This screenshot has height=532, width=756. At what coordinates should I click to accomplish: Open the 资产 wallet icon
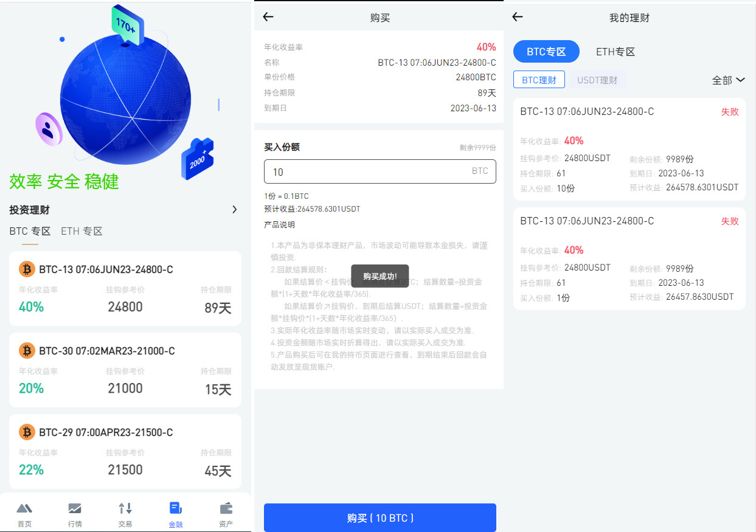coord(226,508)
